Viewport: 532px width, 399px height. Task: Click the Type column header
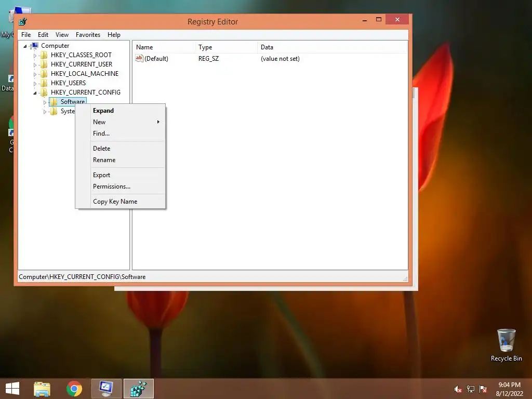point(226,47)
